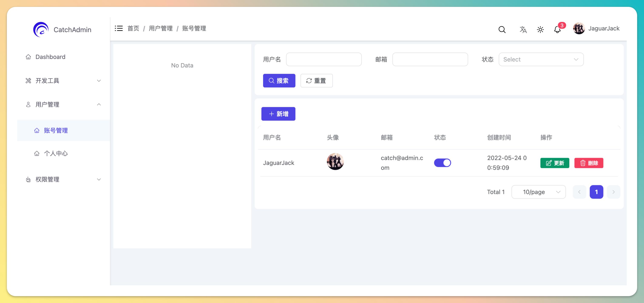Toggle light/dark theme with sun icon
Screen dimensions: 644x303
pyautogui.click(x=540, y=30)
